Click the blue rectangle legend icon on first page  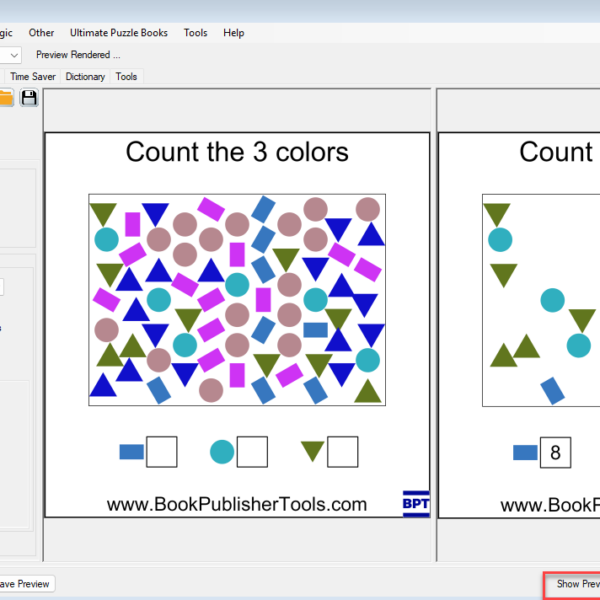pos(131,452)
